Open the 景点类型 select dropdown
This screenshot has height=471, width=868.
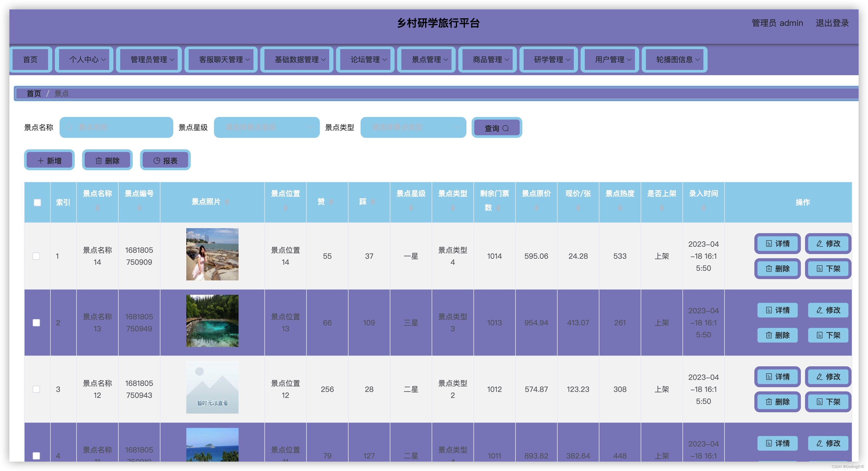point(413,128)
